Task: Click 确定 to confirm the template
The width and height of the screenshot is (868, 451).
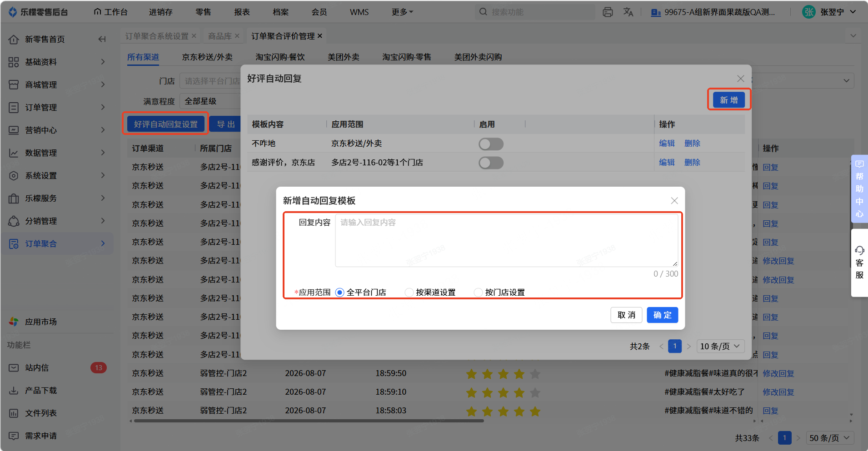Action: (x=662, y=315)
